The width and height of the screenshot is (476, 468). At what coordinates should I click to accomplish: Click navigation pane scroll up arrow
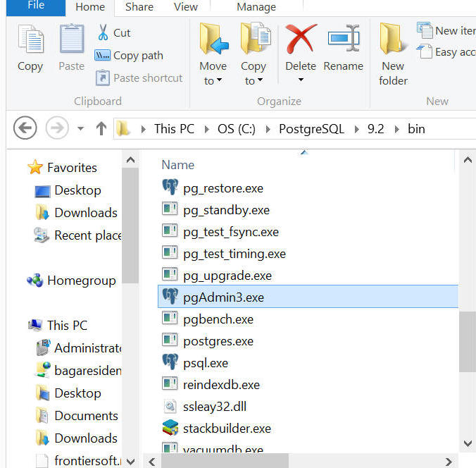point(130,159)
